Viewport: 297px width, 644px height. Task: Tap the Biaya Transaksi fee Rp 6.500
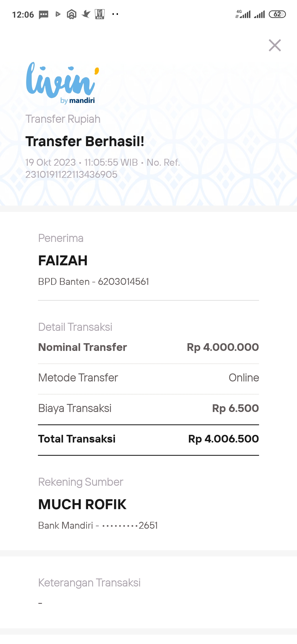pos(235,408)
